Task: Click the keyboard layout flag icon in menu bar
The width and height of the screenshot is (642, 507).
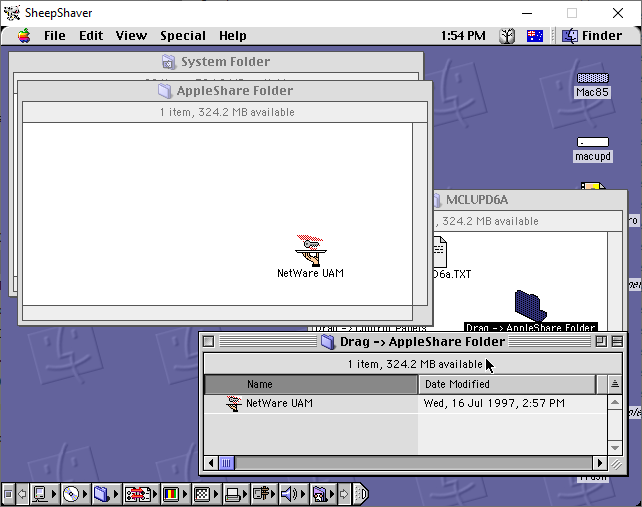Action: [535, 36]
